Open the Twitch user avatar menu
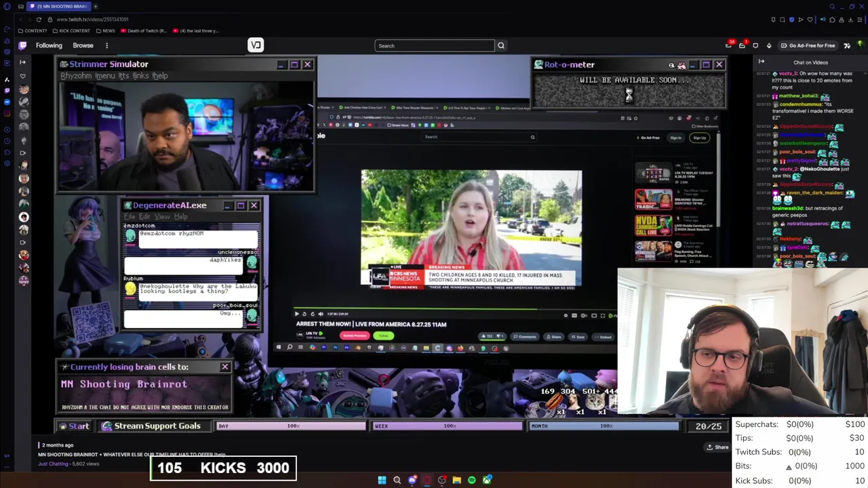Image resolution: width=868 pixels, height=488 pixels. tap(861, 45)
